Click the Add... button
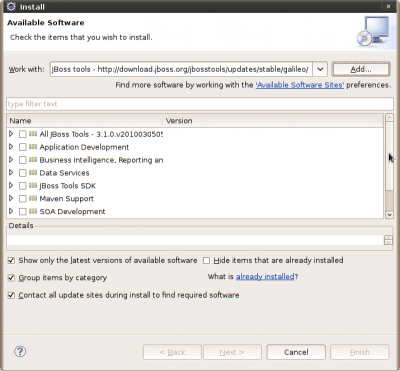This screenshot has height=371, width=400. point(361,69)
